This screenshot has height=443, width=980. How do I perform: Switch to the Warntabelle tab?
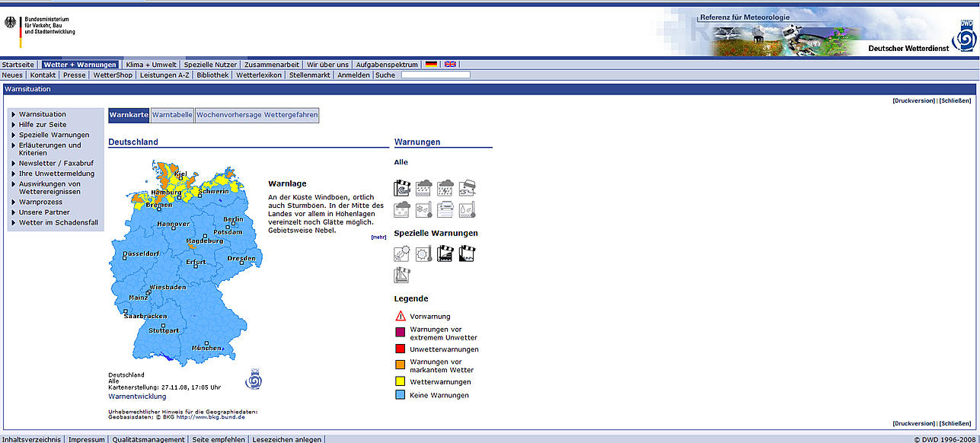(172, 115)
